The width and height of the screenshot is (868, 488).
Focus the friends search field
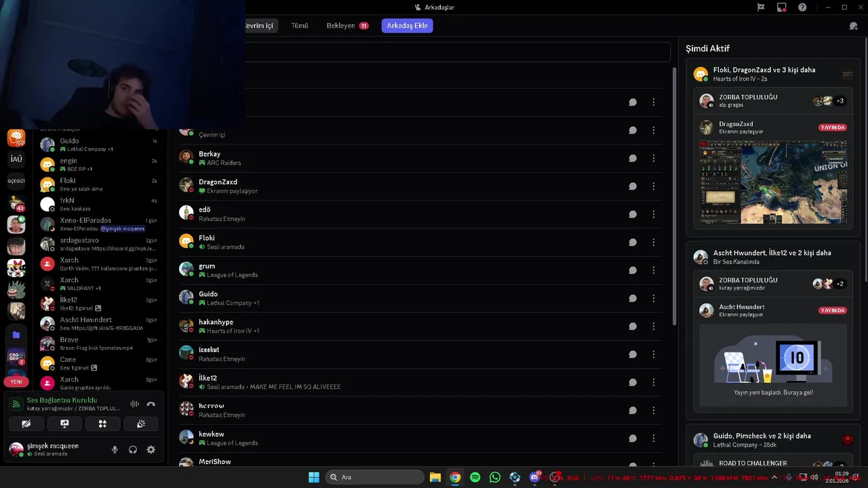(458, 52)
